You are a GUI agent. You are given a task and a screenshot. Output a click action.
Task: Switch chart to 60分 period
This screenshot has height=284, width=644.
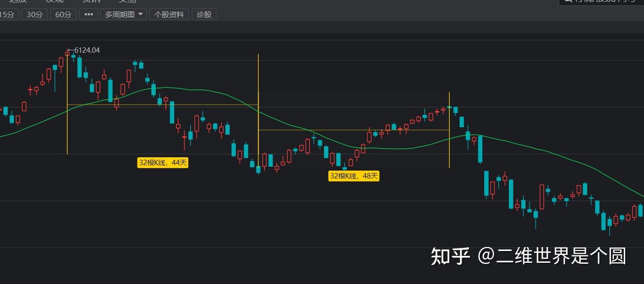pos(63,15)
